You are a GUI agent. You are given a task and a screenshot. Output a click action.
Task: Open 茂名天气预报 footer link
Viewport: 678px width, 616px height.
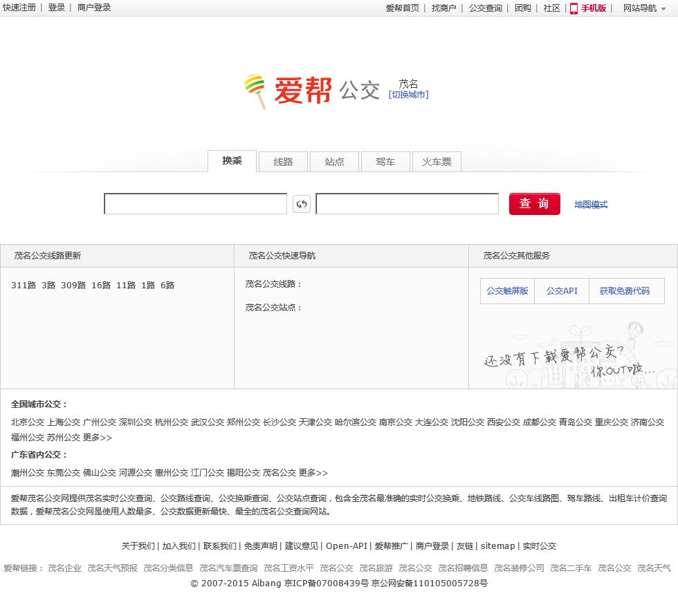pos(112,568)
